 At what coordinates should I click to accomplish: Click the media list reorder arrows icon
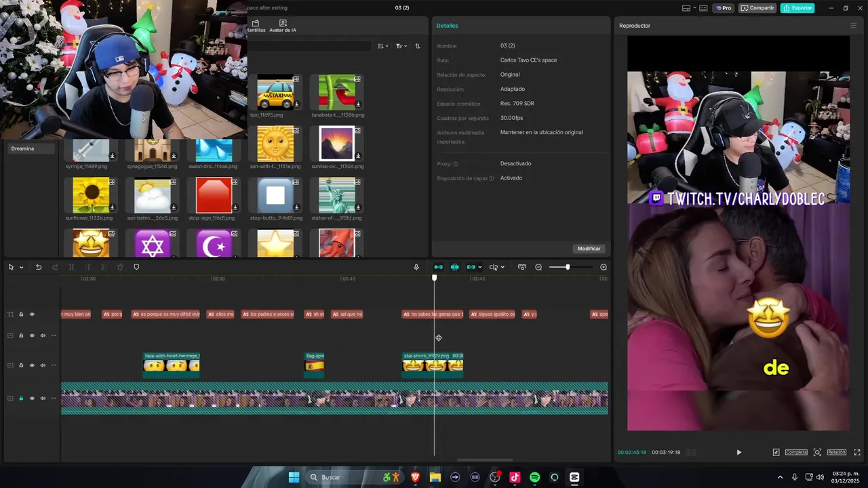point(418,46)
